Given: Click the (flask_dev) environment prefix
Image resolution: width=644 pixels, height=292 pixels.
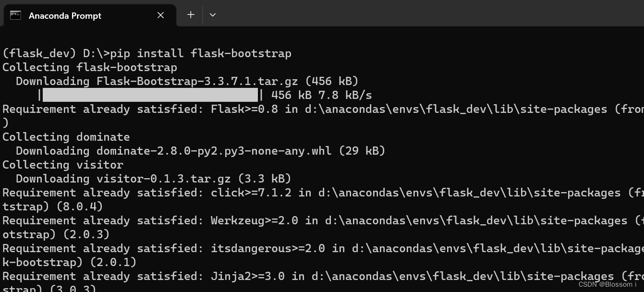Looking at the screenshot, I should point(38,53).
